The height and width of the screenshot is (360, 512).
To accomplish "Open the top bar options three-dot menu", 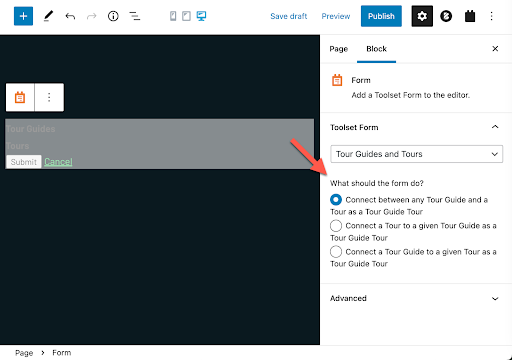I will coord(491,16).
